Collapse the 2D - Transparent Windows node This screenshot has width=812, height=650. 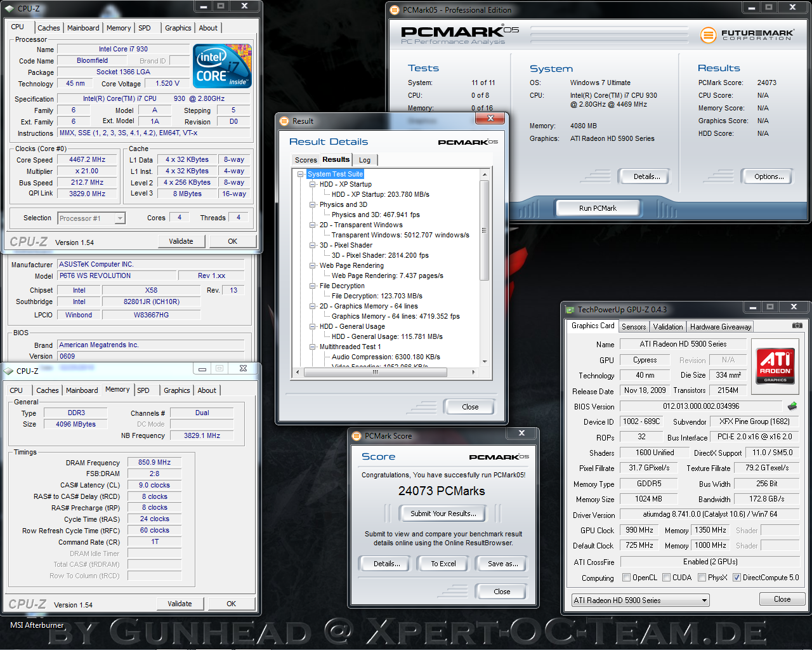pos(313,225)
